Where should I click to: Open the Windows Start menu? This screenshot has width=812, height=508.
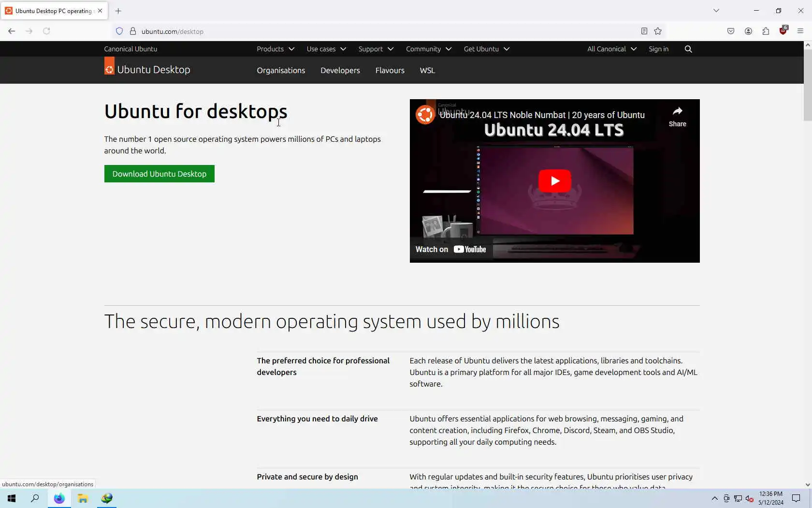pyautogui.click(x=12, y=498)
